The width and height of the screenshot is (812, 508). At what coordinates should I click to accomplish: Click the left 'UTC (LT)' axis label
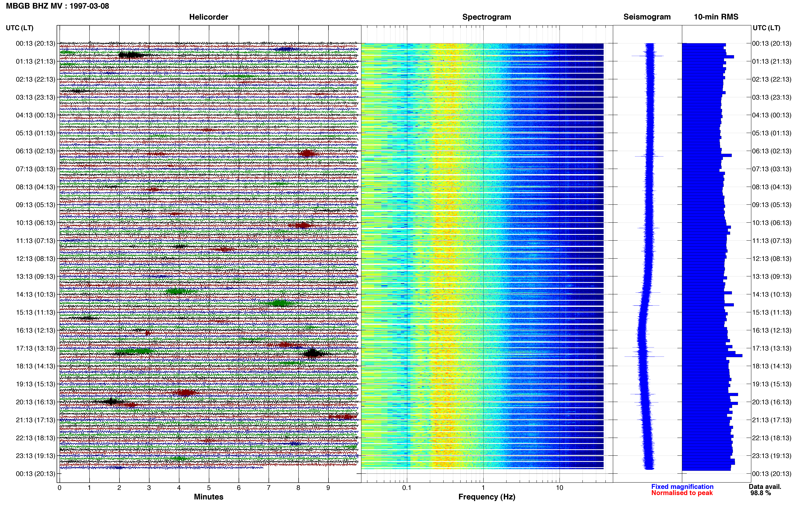pos(20,28)
